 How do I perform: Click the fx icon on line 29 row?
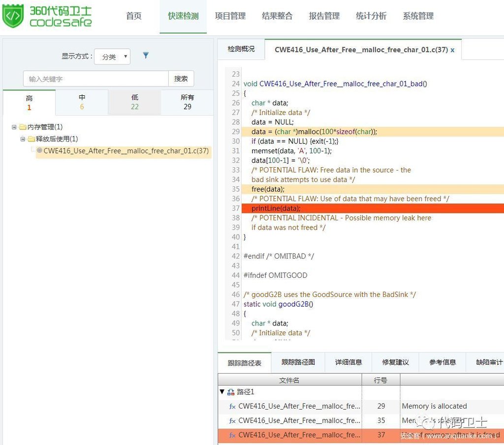(232, 407)
